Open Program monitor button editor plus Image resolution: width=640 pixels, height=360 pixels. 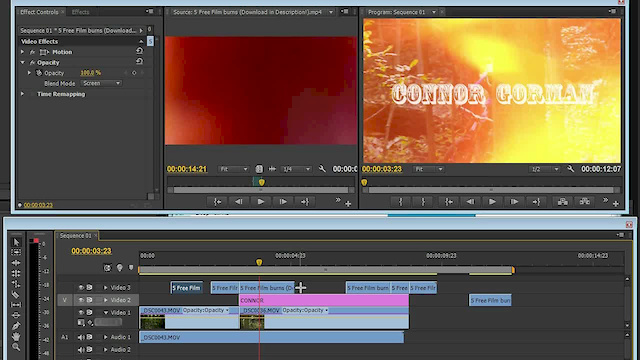(616, 203)
